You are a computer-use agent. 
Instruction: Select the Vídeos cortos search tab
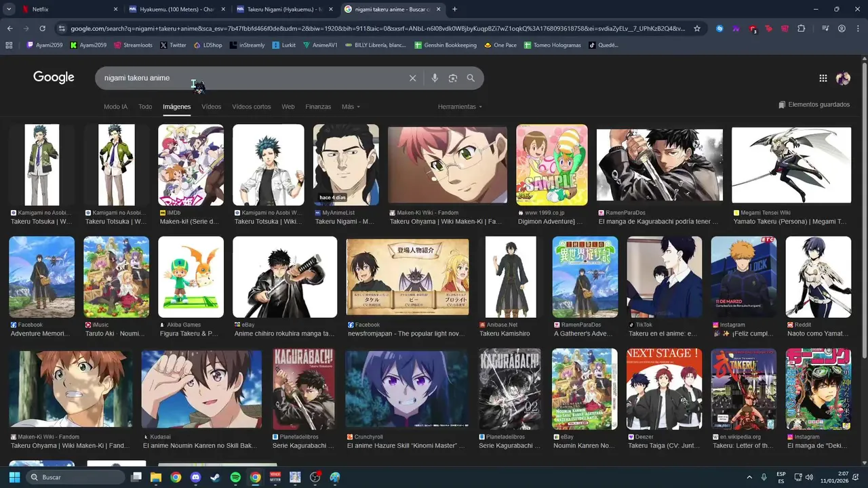pos(251,106)
